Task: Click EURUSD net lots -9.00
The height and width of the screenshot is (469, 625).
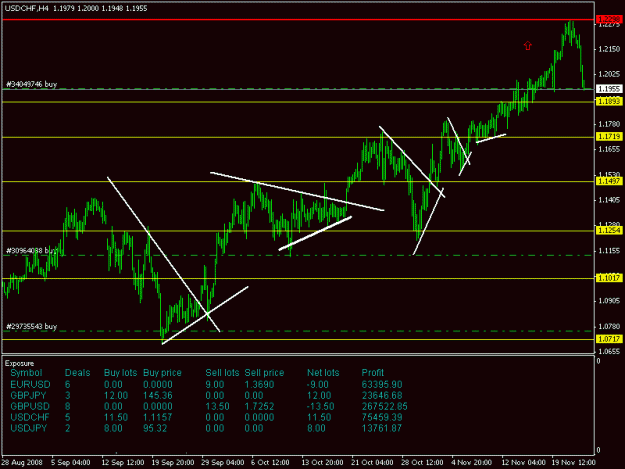Action: point(318,385)
